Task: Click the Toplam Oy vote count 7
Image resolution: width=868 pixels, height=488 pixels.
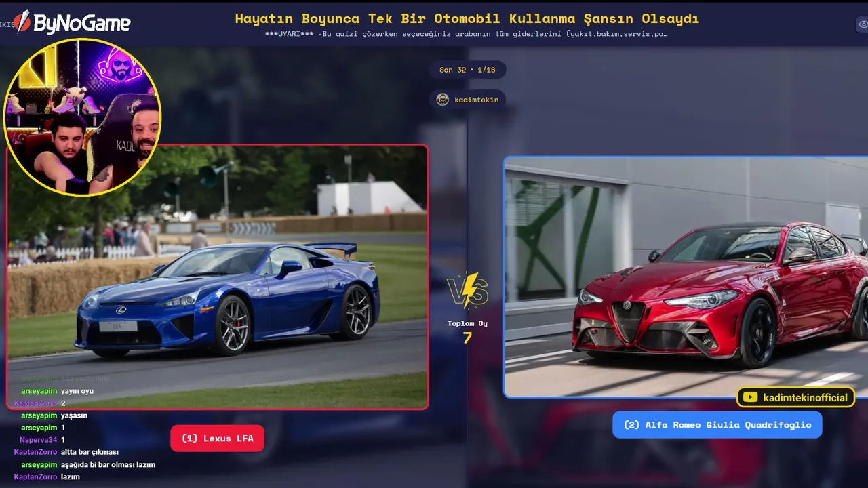Action: 467,338
